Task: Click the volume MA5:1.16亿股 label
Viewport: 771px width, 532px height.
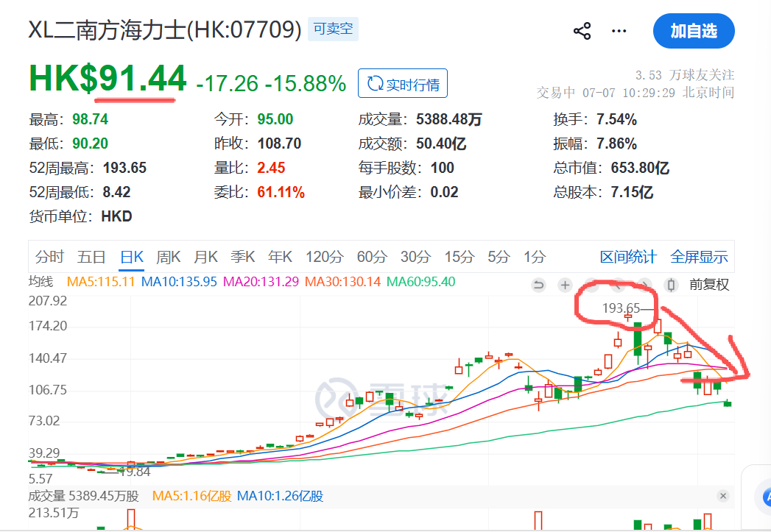Action: coord(191,496)
